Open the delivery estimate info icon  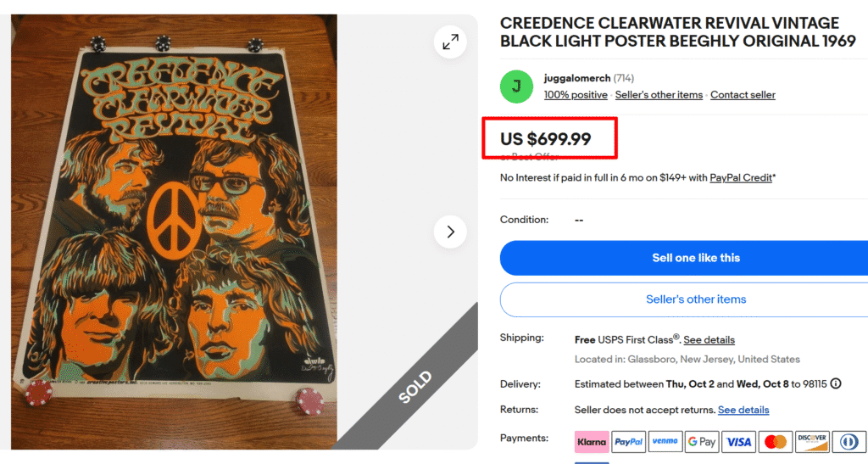(x=836, y=383)
